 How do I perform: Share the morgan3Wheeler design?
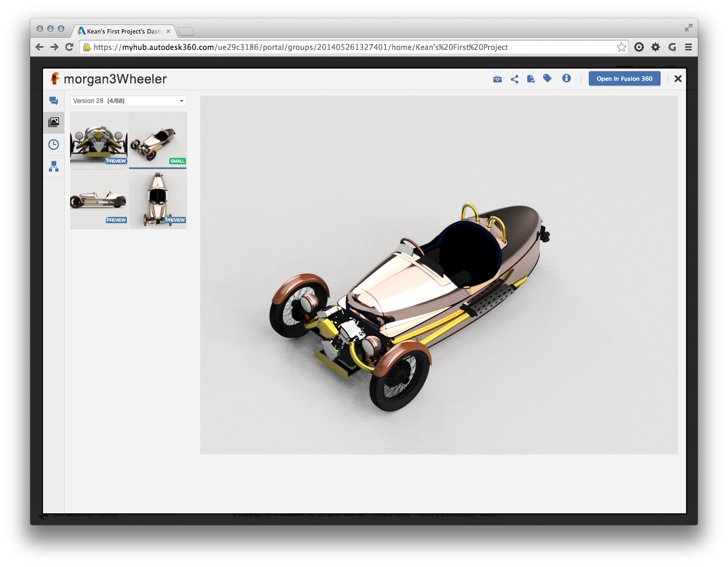click(x=514, y=79)
